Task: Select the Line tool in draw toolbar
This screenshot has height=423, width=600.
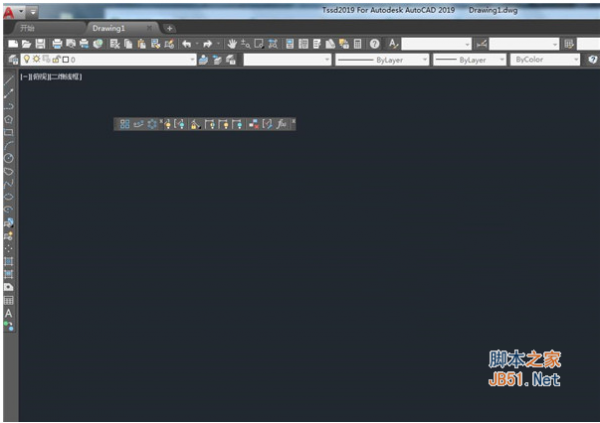Action: click(x=9, y=80)
